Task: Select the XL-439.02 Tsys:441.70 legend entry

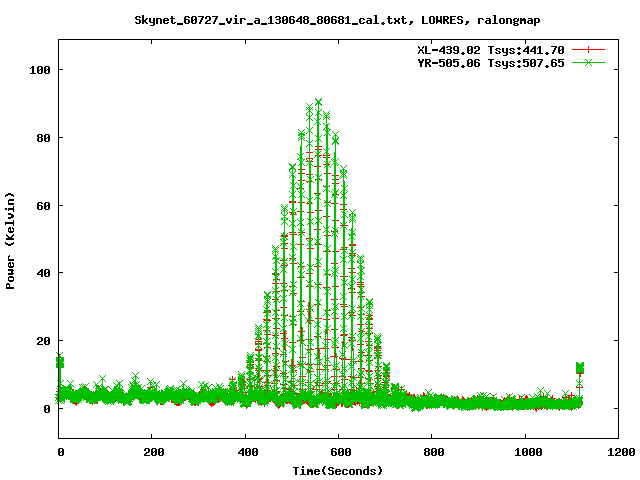Action: coord(491,50)
